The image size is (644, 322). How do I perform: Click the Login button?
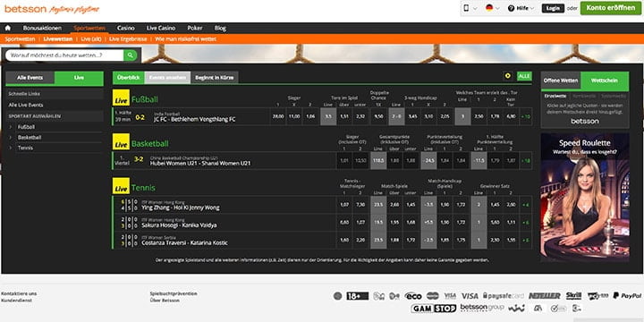(x=553, y=8)
